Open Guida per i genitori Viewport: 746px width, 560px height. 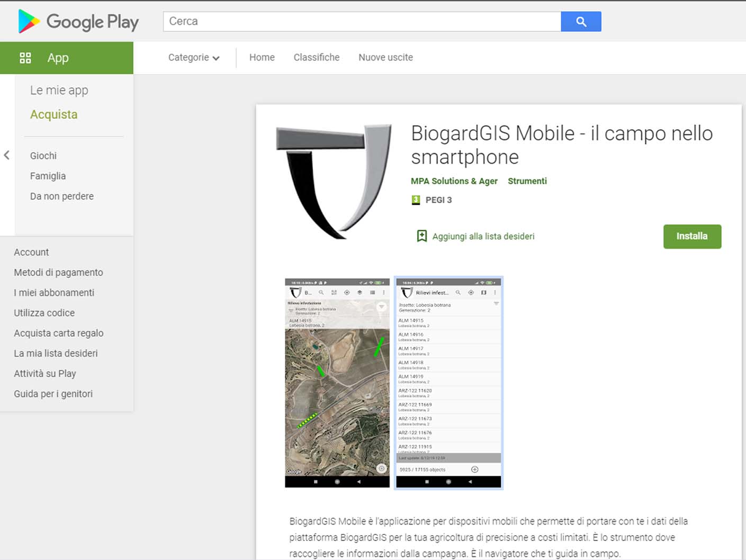(53, 394)
